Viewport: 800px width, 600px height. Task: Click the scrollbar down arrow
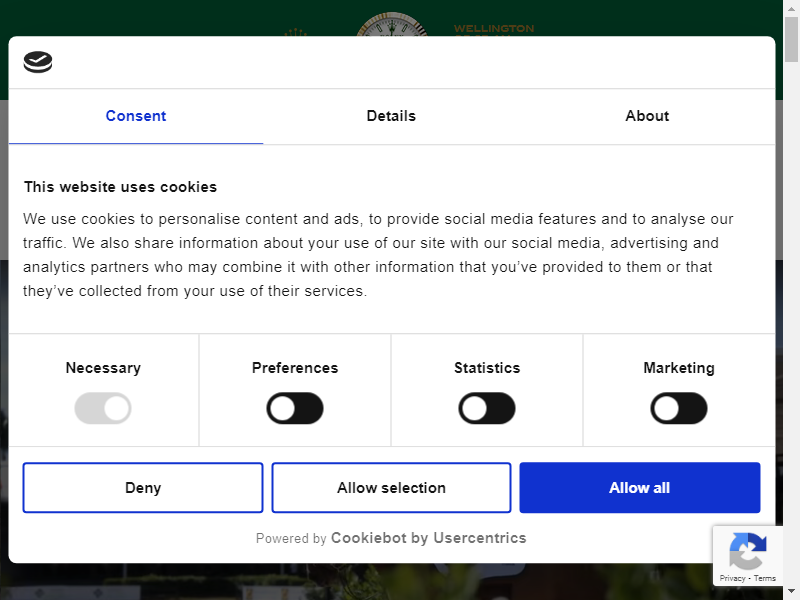click(x=791, y=592)
